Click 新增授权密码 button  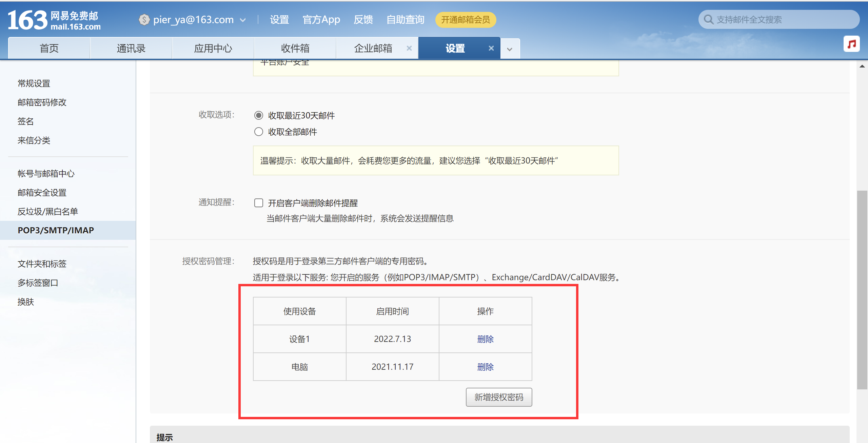click(499, 397)
